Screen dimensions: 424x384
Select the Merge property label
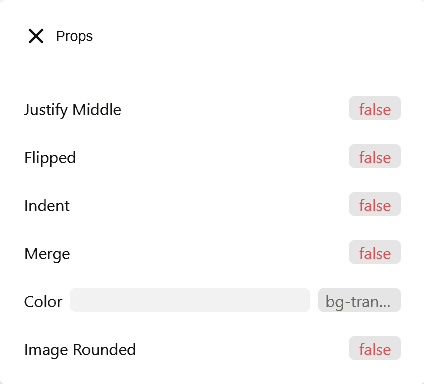point(47,254)
